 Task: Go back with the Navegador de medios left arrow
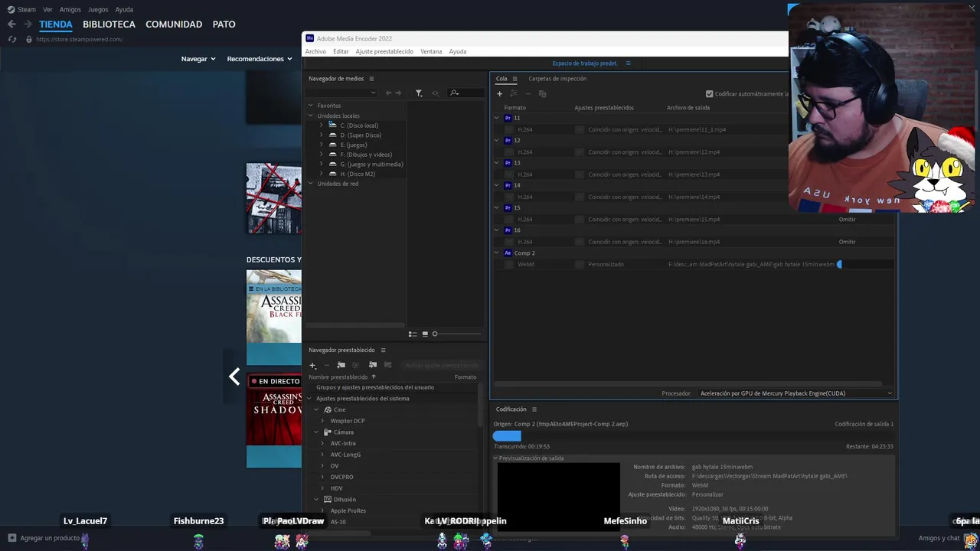coord(388,93)
